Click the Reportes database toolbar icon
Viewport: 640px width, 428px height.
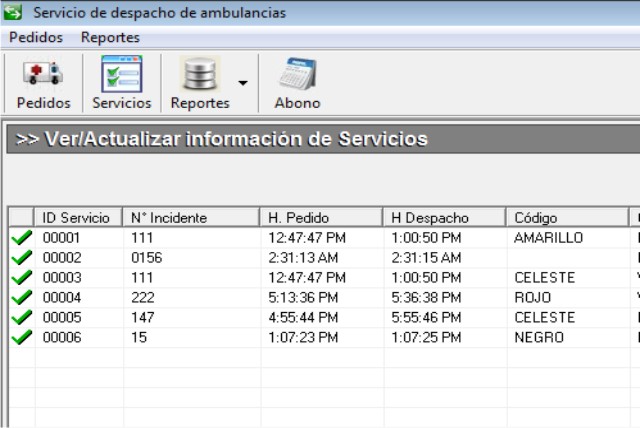tap(200, 84)
